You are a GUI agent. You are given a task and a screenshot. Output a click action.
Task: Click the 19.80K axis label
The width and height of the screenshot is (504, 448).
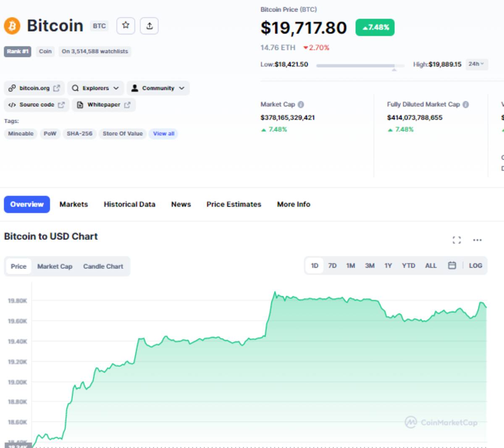(17, 300)
